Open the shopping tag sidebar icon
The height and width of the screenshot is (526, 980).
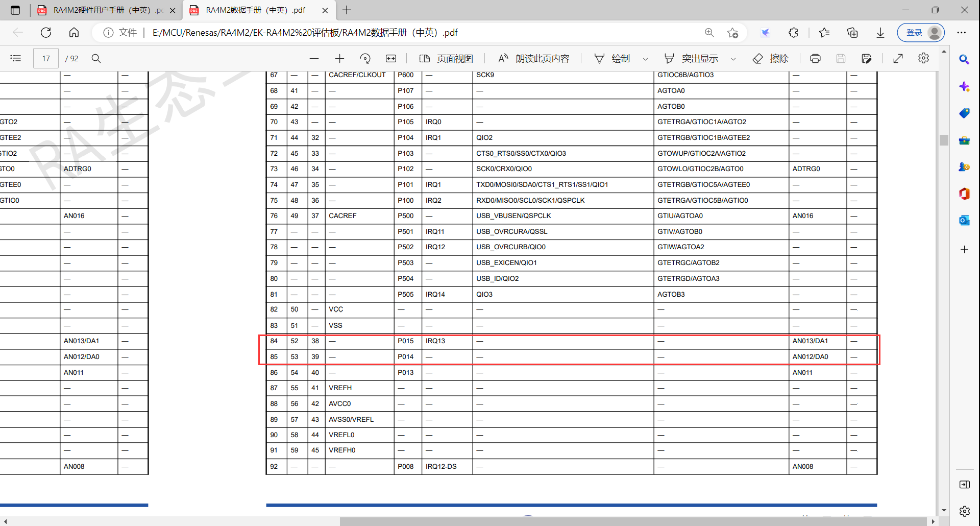[x=964, y=113]
